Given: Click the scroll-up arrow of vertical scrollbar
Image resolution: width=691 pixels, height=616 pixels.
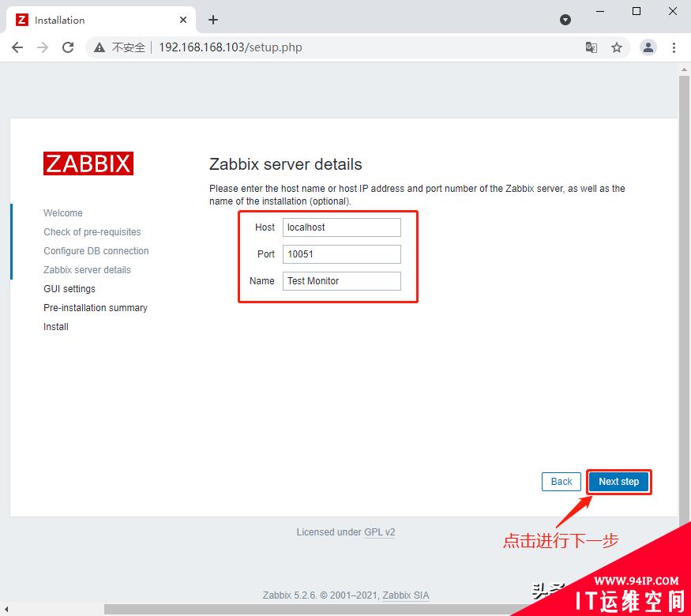Looking at the screenshot, I should click(x=684, y=69).
